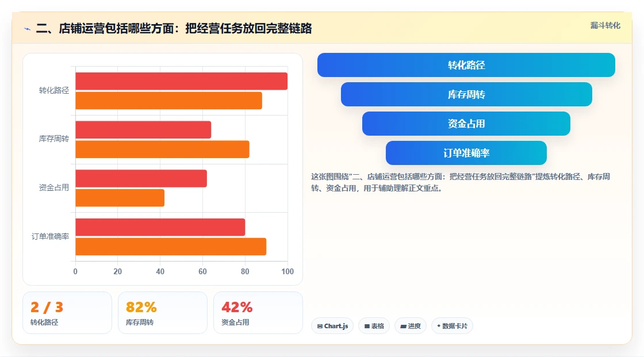644x357 pixels.
Task: Click the orange bar for 资金占用
Action: 120,198
